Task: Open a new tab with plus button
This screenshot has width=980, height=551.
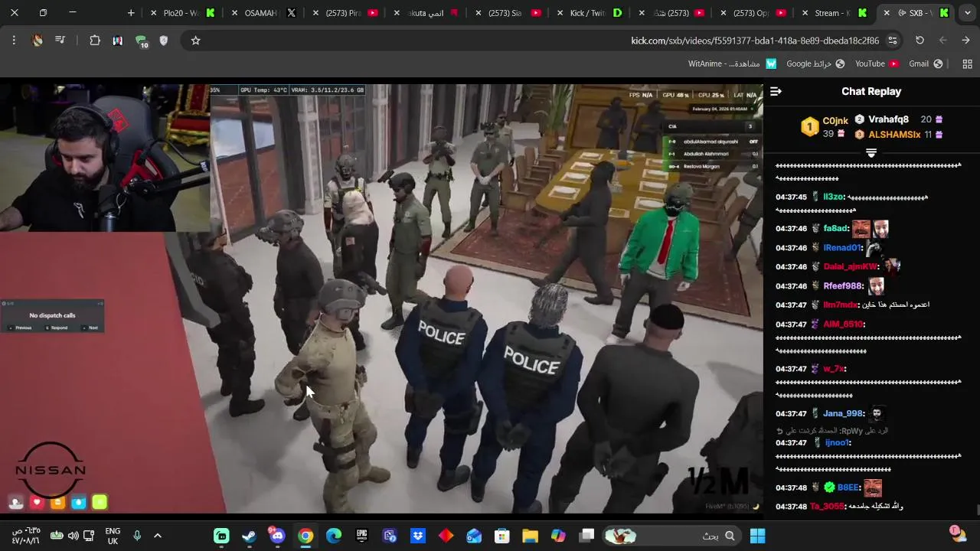Action: 131,13
